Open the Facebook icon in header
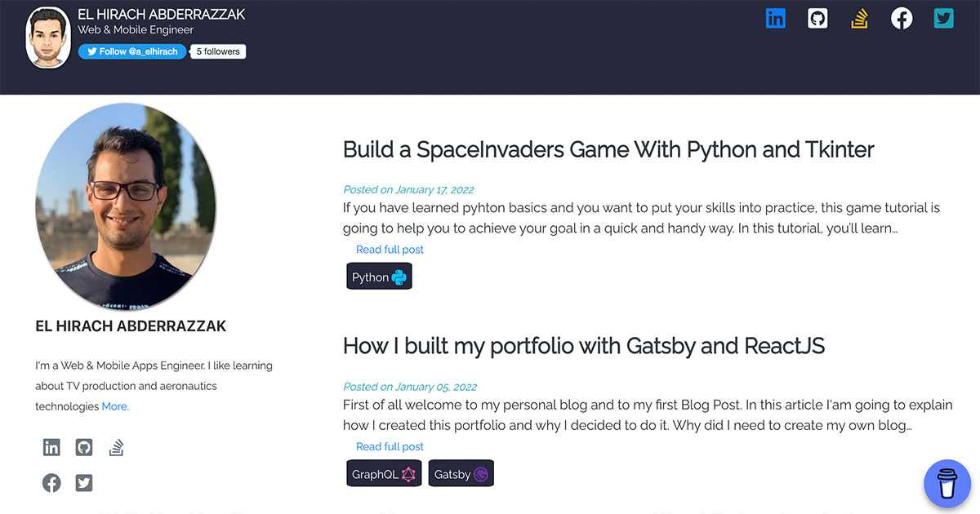 coord(902,18)
